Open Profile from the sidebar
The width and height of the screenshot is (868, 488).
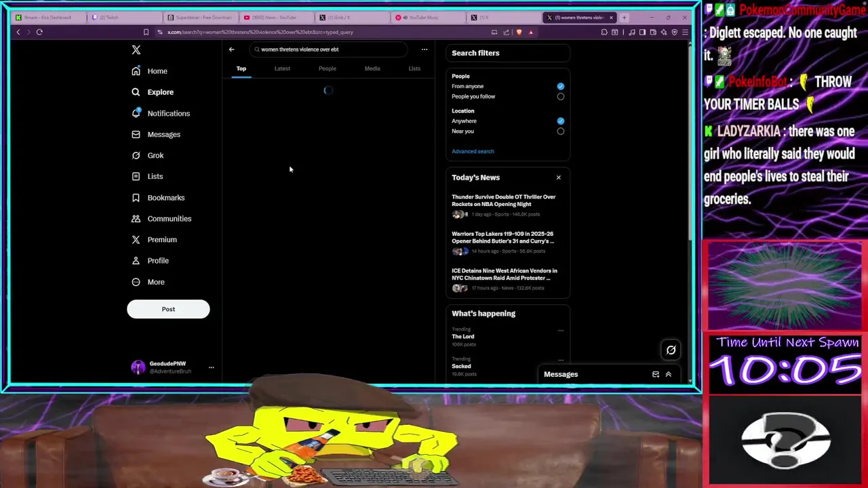pyautogui.click(x=150, y=260)
